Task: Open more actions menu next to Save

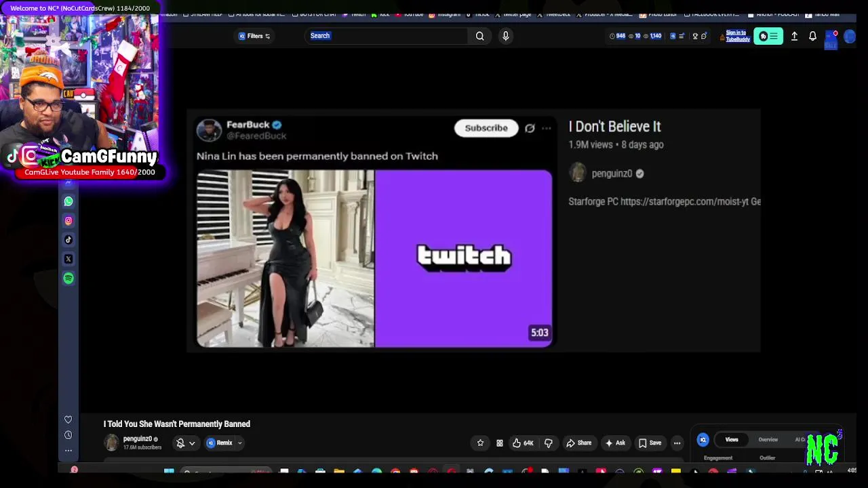Action: [677, 443]
